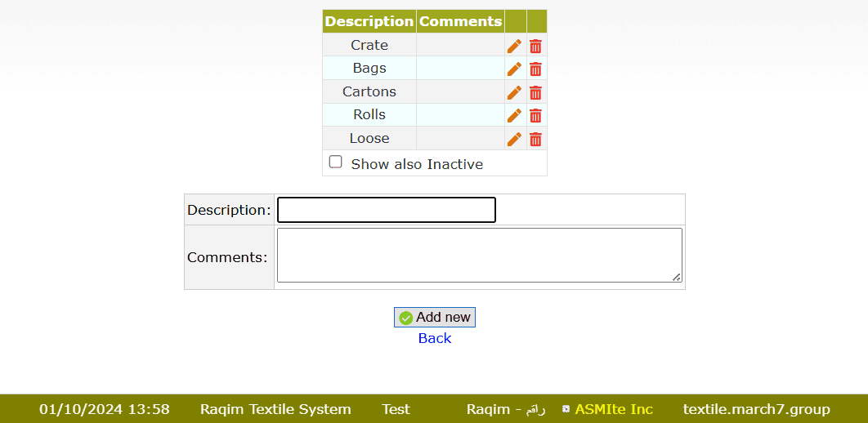Delete the Loose packaging entry

coord(535,139)
